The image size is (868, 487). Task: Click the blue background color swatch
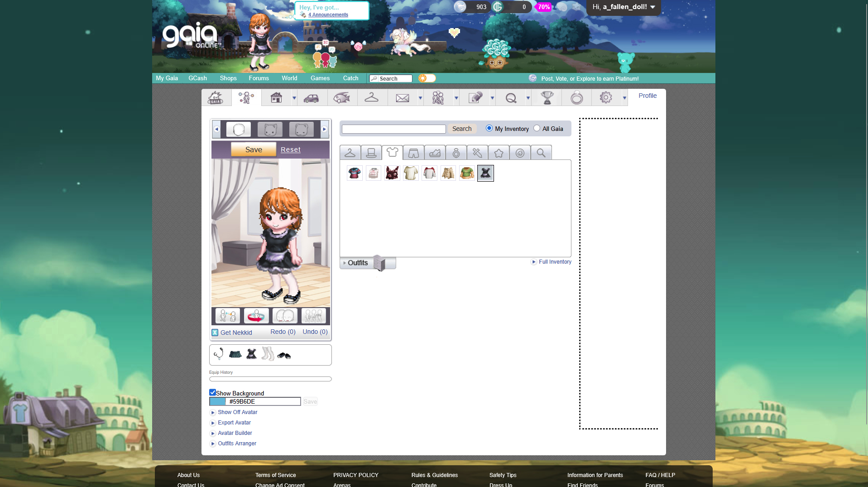tap(218, 401)
